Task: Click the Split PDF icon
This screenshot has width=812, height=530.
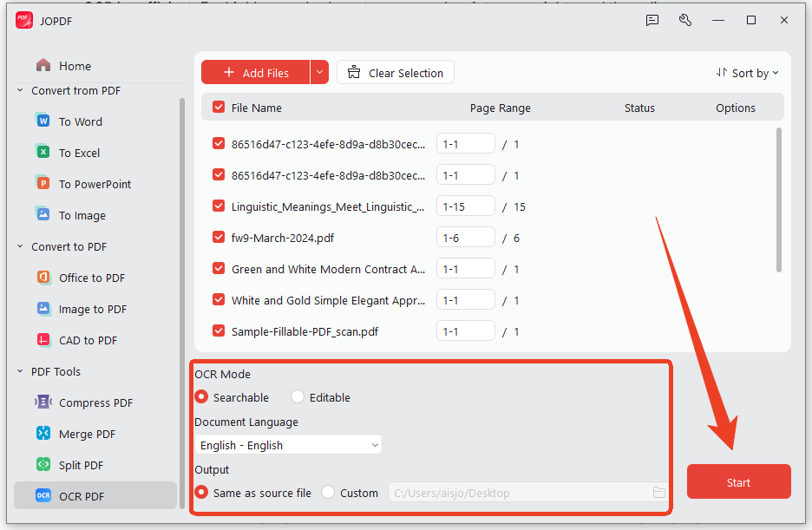Action: tap(43, 464)
